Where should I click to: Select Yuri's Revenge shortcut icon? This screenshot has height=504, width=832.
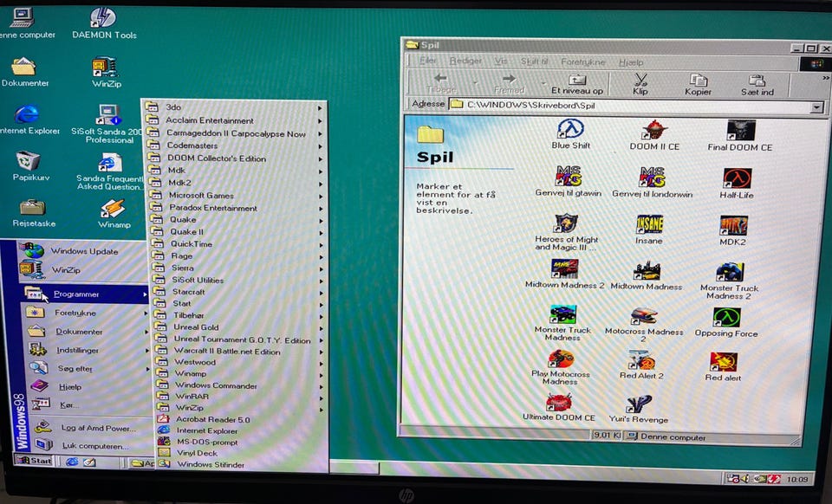[639, 409]
